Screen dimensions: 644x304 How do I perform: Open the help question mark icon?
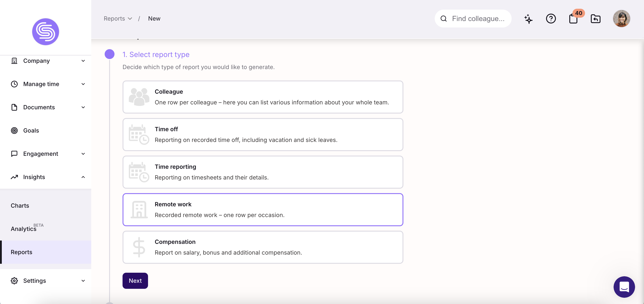pos(551,19)
